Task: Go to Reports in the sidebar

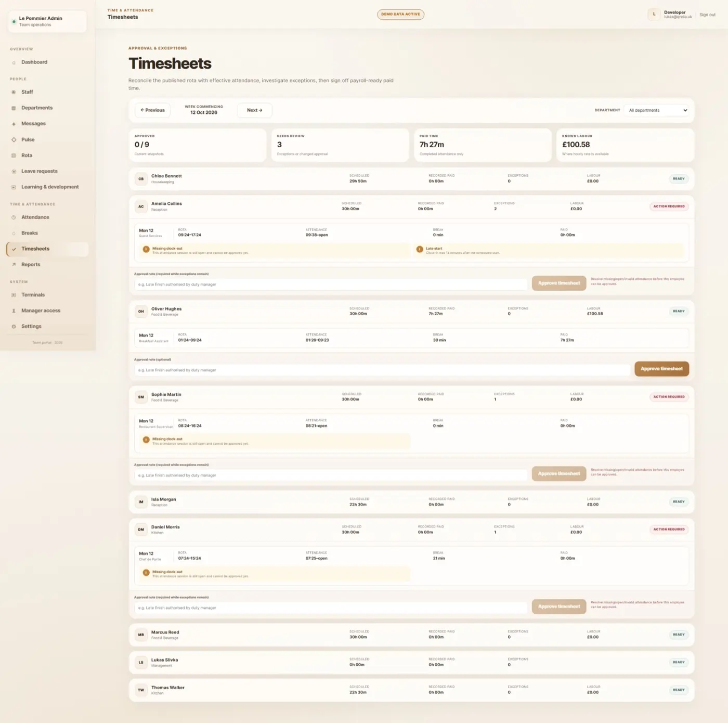Action: (x=47, y=265)
